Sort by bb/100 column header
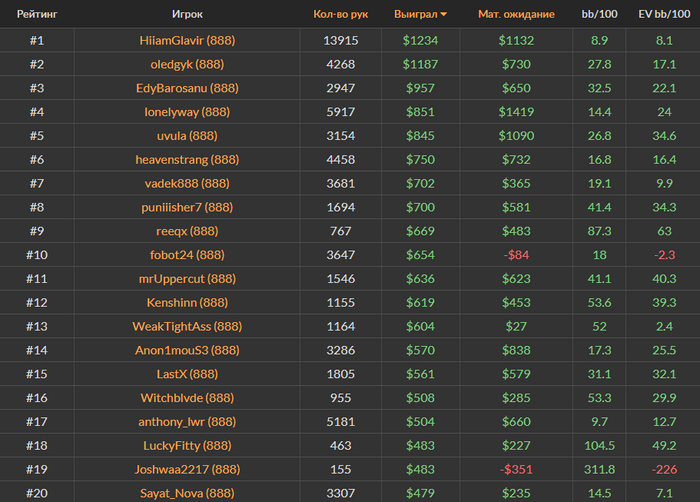Image resolution: width=700 pixels, height=502 pixels. click(599, 15)
